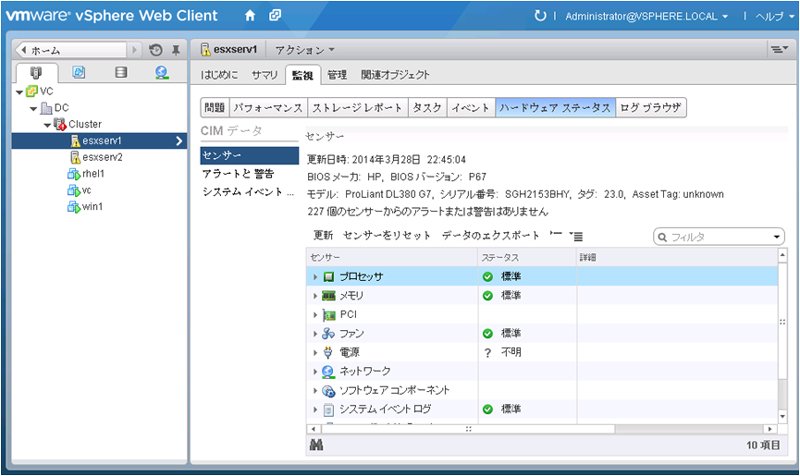Switch to the 関連オブジェクト tab

(x=395, y=75)
